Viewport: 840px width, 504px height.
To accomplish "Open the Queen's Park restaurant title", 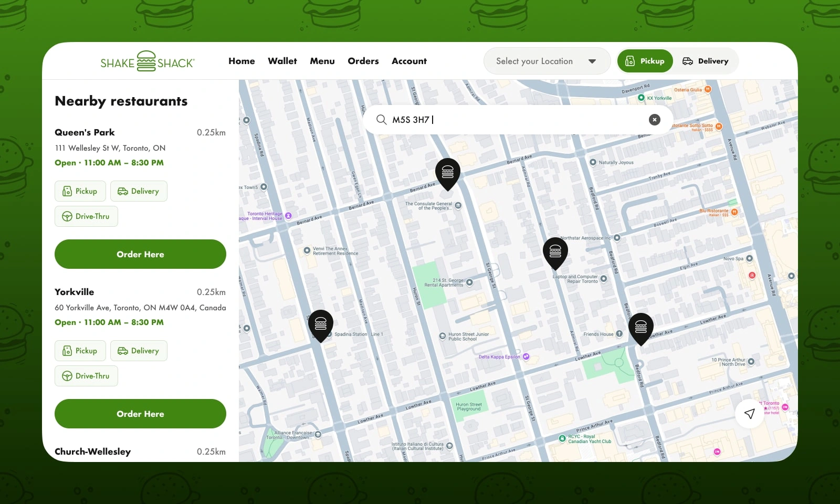I will (x=85, y=132).
